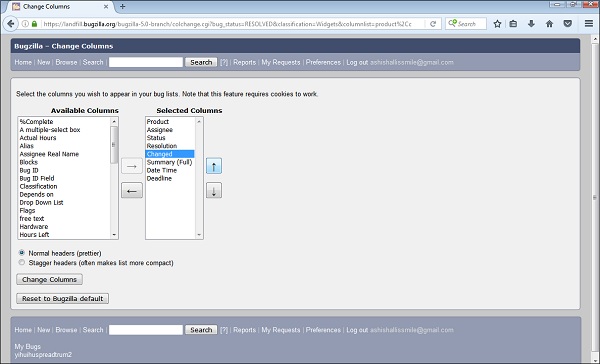Viewport: 600px width, 364px height.
Task: Click Available Columns list scroll-down arrow
Action: tap(114, 235)
